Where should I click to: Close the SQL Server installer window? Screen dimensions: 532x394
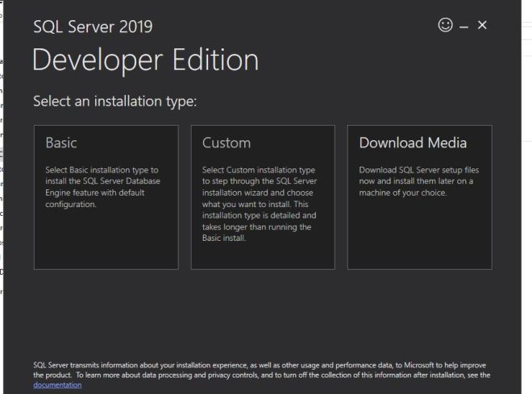[482, 27]
